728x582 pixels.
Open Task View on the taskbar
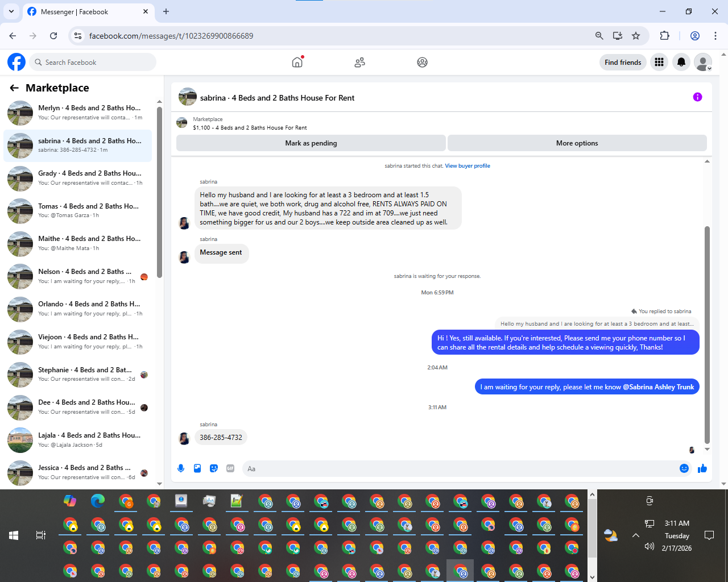(41, 535)
